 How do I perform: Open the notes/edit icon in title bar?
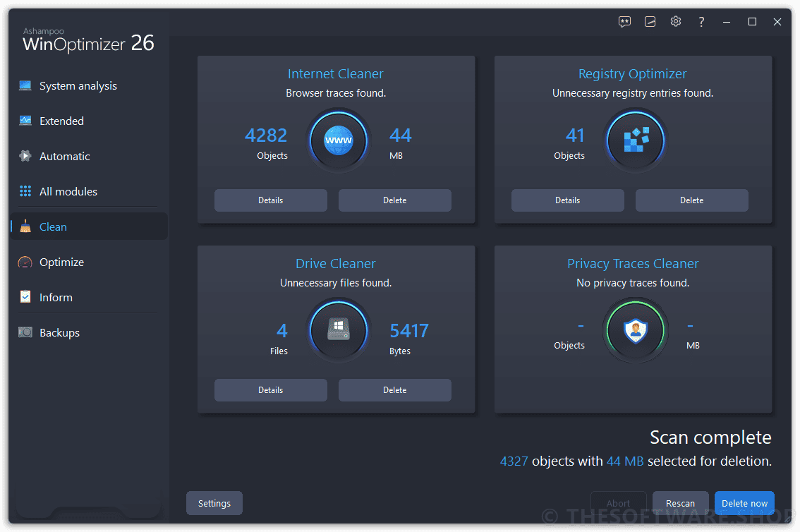point(650,21)
